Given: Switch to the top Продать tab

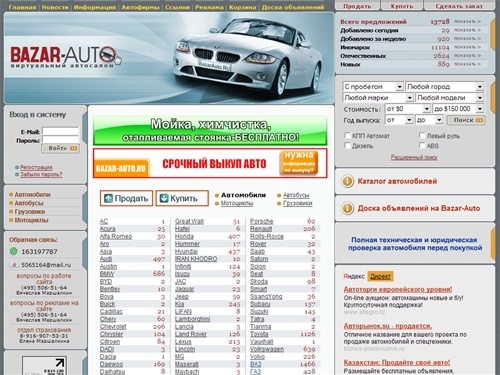Looking at the screenshot, I should coord(357,6).
